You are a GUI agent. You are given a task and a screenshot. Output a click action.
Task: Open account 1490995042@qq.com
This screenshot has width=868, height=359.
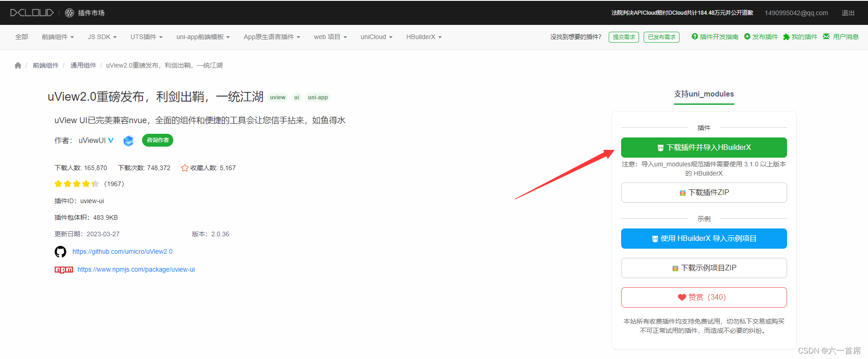(x=796, y=13)
